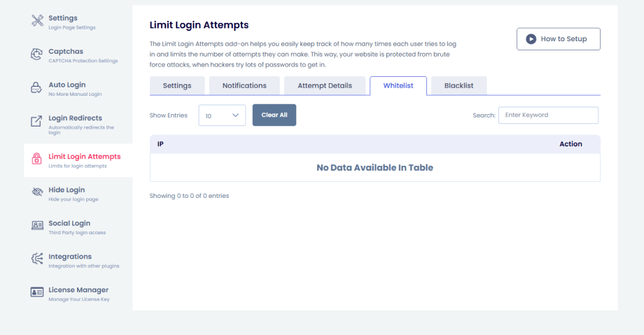The width and height of the screenshot is (644, 335).
Task: Go to Auto Login page
Action: coord(78,88)
